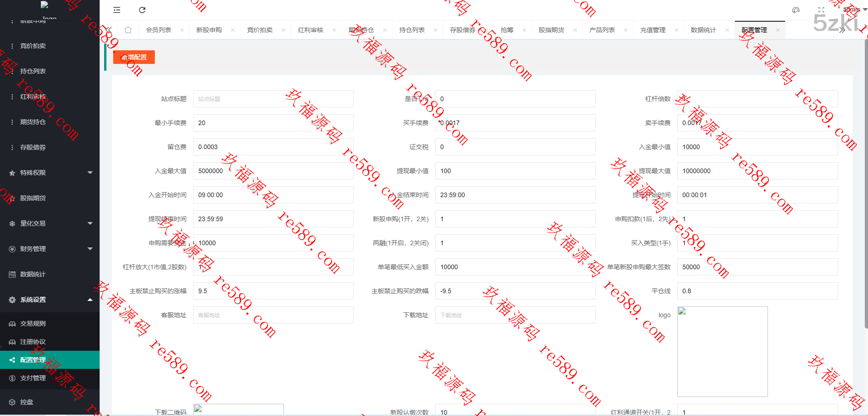Go to the home tab icon
Viewport: 868px width, 416px height.
(x=128, y=30)
